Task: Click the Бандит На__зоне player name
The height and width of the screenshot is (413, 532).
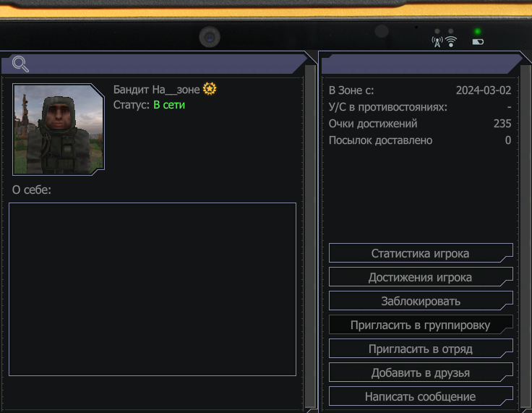Action: click(x=156, y=90)
